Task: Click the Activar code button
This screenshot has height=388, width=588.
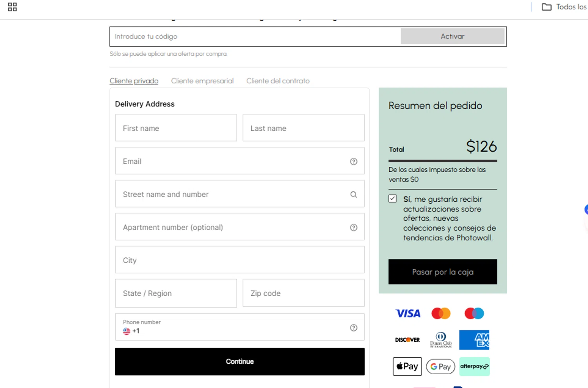Action: (x=452, y=36)
